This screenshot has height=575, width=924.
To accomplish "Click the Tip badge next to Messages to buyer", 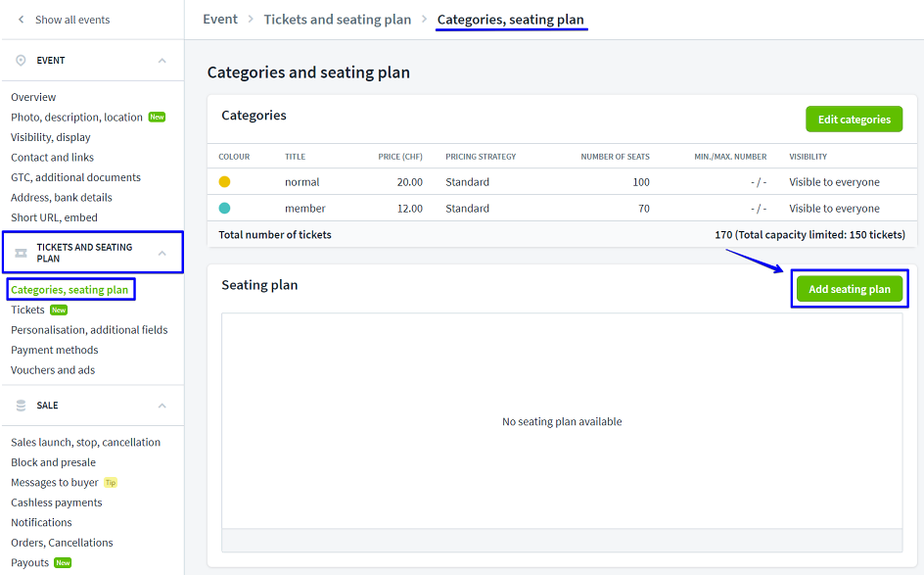I will coord(111,483).
